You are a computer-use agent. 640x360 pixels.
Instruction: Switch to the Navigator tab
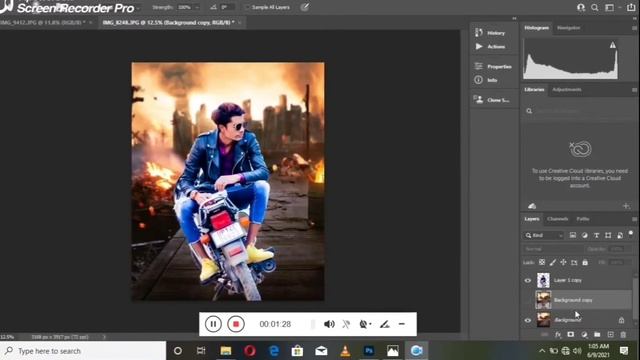[568, 28]
